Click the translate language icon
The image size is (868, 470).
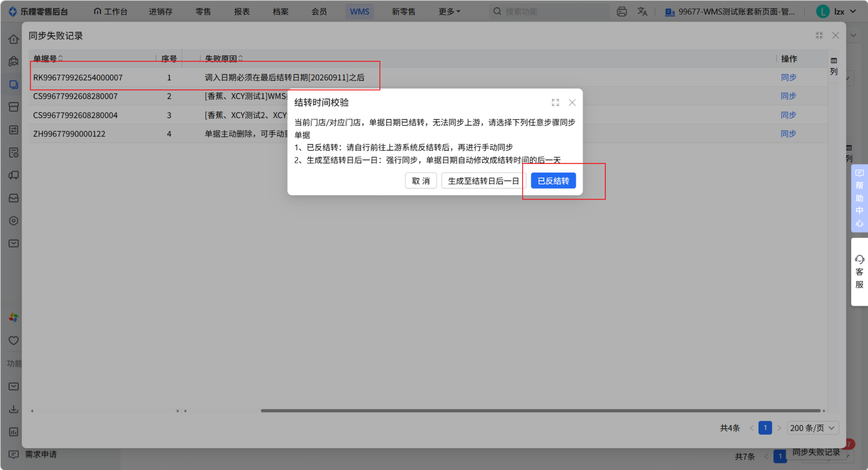pyautogui.click(x=642, y=12)
